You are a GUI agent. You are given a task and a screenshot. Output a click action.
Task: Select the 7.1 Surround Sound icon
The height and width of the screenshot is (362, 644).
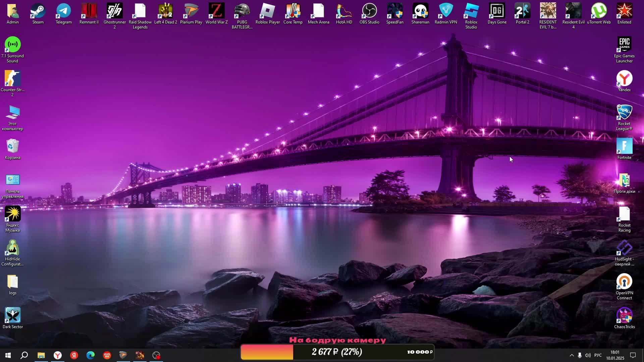coord(13,50)
